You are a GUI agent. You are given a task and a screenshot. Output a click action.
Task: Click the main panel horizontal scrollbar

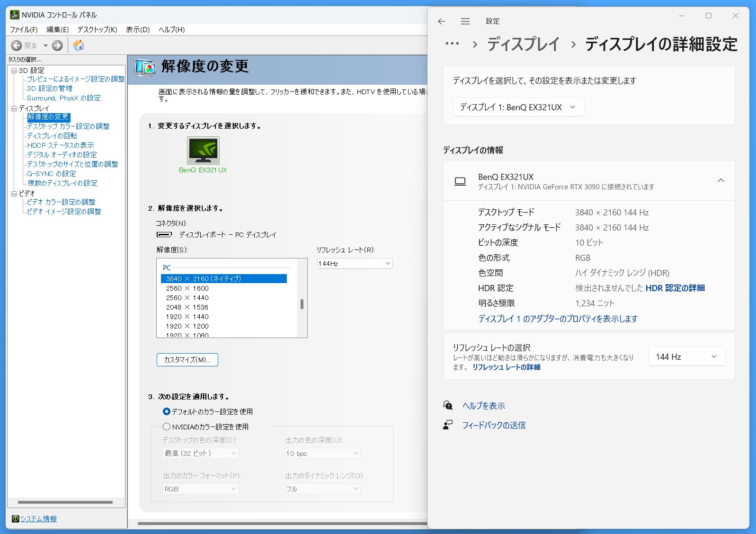click(x=283, y=524)
